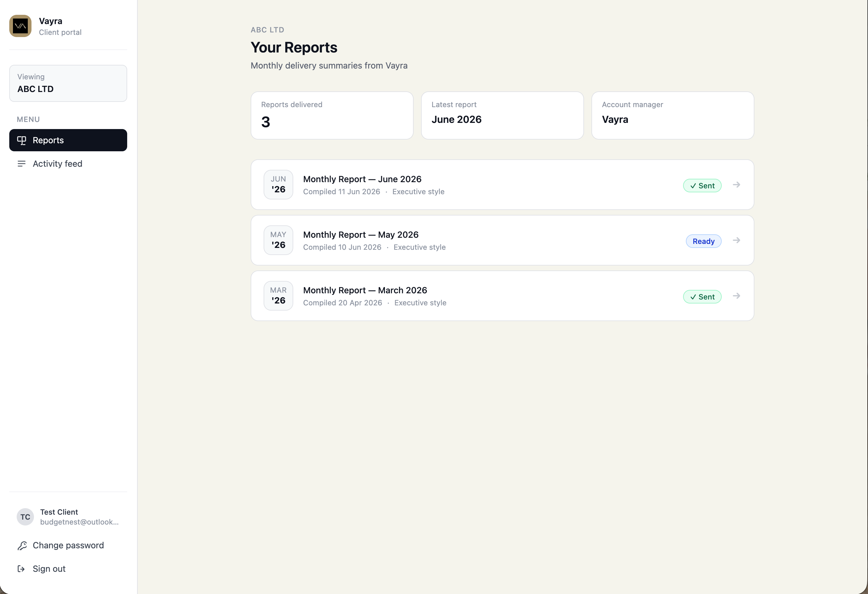Click the Sign out arrow icon
Image resolution: width=868 pixels, height=594 pixels.
coord(21,569)
